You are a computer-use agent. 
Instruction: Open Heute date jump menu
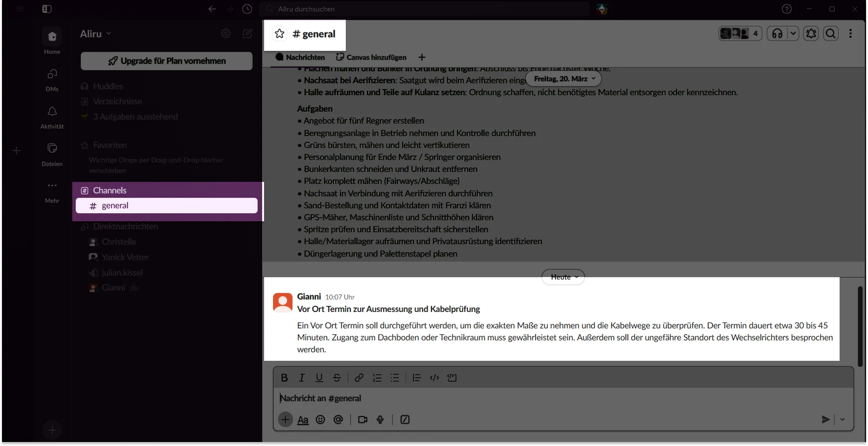pyautogui.click(x=564, y=277)
